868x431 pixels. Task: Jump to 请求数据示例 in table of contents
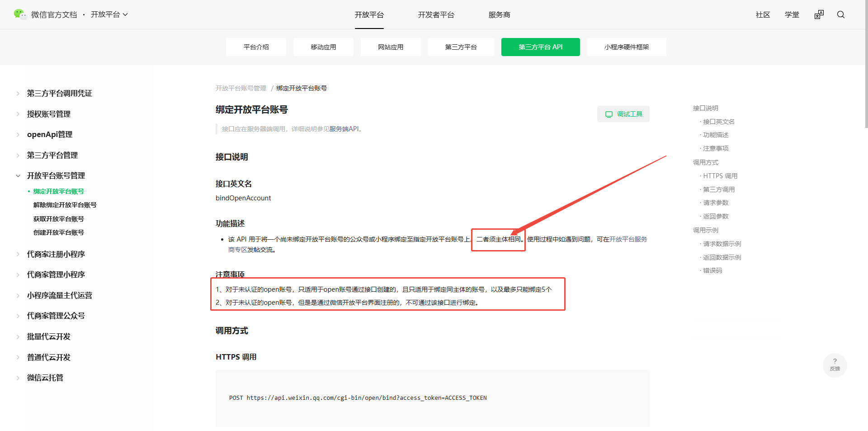(x=722, y=244)
